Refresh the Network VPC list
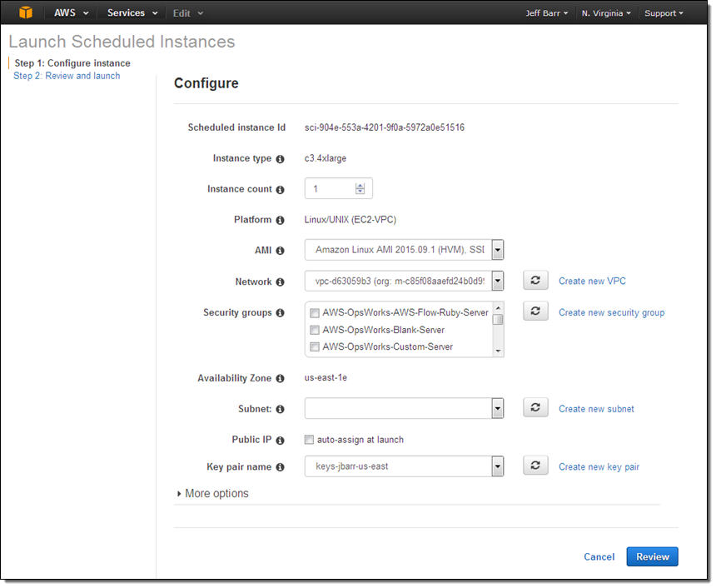 (535, 280)
